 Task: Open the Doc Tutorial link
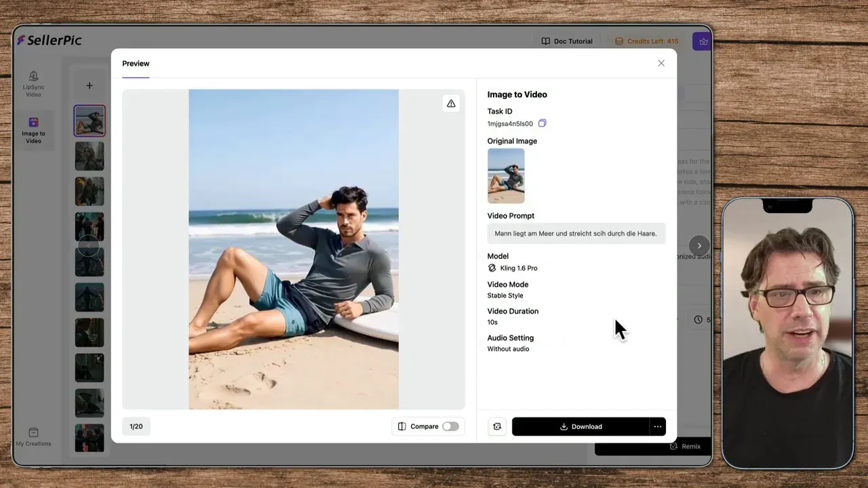[566, 41]
